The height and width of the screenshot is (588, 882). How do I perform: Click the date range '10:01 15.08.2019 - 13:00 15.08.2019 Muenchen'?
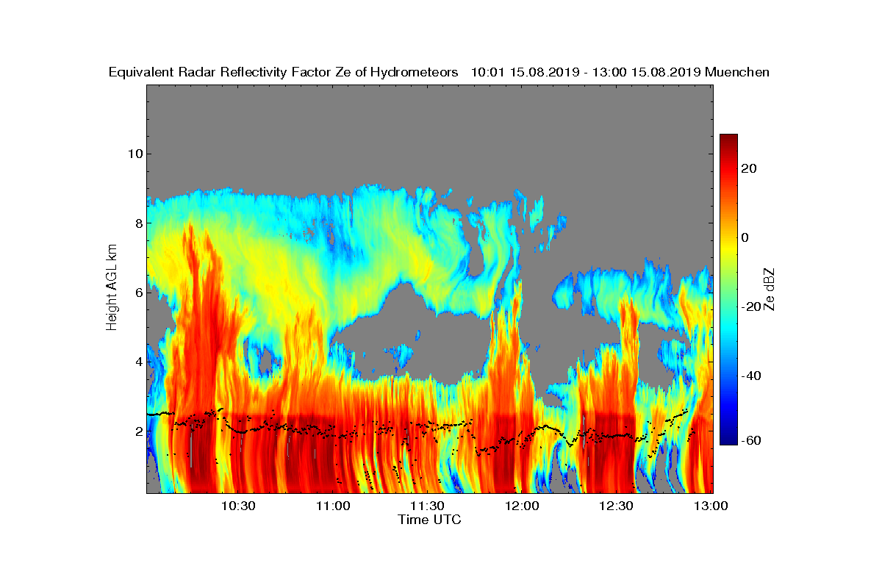coord(620,73)
